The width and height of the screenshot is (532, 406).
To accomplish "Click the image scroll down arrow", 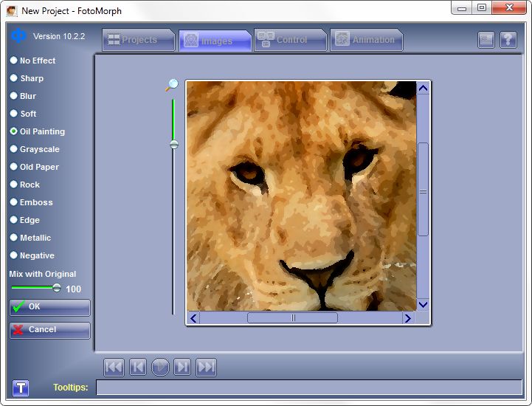I will [423, 304].
